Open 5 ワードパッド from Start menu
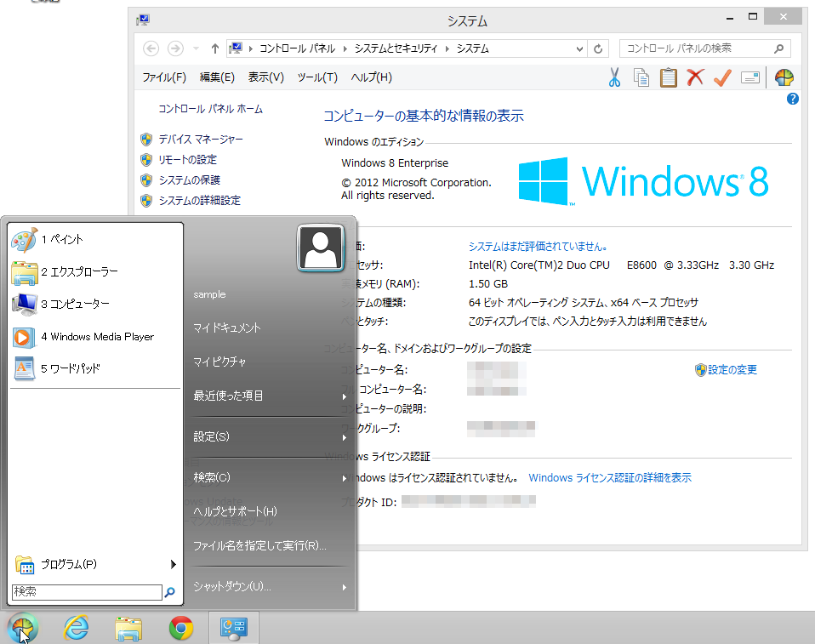815x644 pixels. (95, 368)
